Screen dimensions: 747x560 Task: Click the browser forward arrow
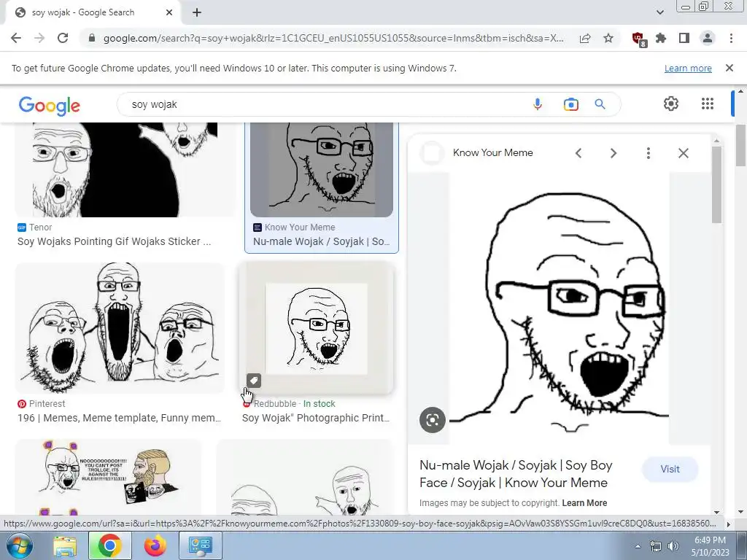coord(39,38)
